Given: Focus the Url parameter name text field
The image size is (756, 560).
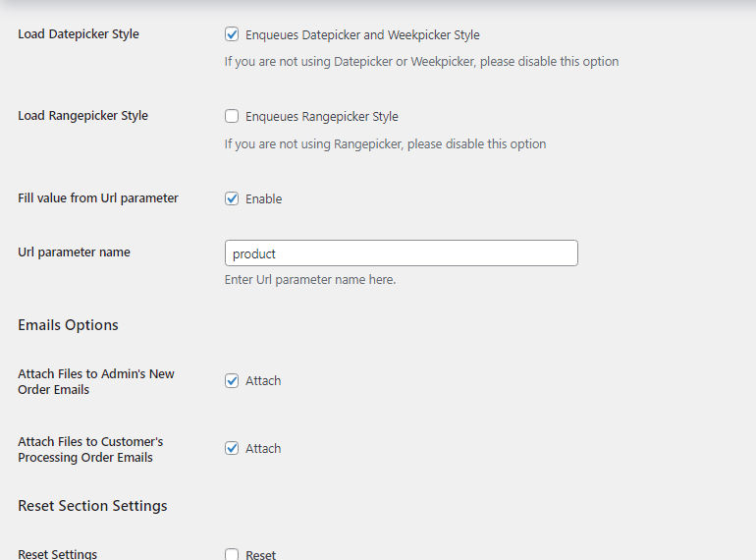Looking at the screenshot, I should tap(401, 253).
